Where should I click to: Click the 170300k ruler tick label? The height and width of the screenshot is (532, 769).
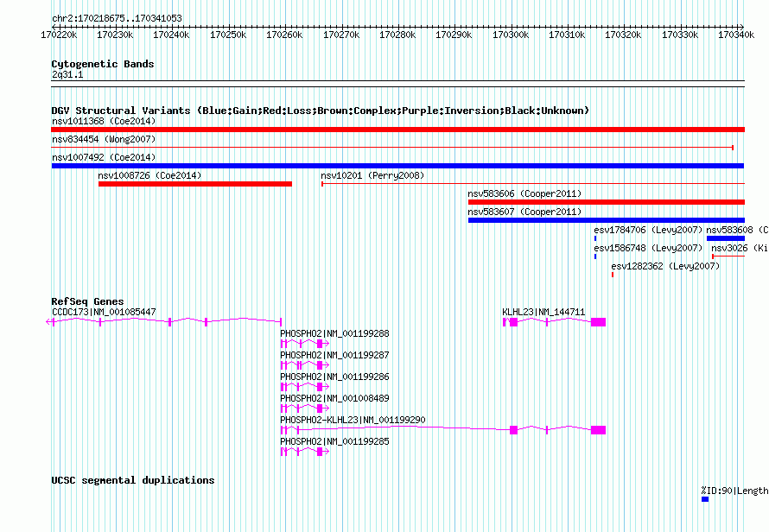[511, 35]
